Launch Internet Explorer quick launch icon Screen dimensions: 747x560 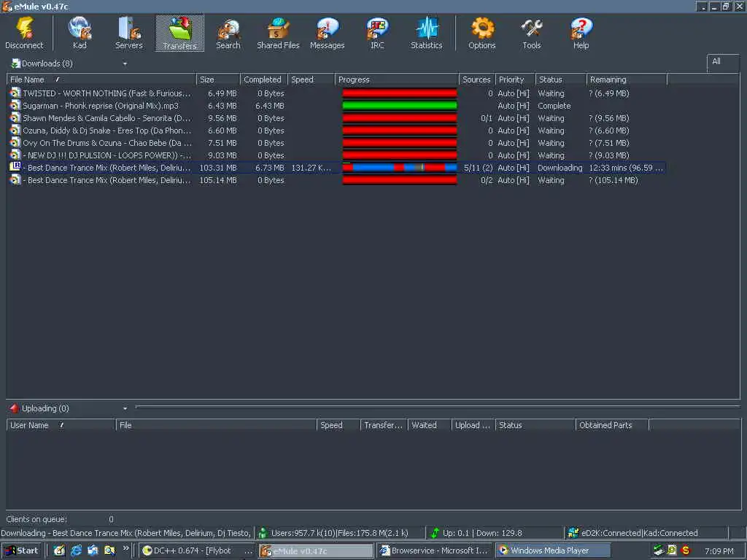76,551
